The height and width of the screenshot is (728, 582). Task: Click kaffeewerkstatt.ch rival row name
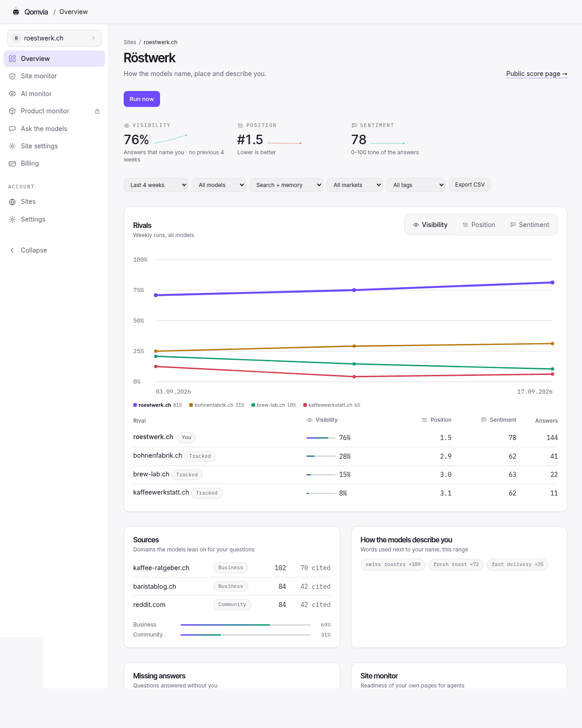click(x=161, y=492)
